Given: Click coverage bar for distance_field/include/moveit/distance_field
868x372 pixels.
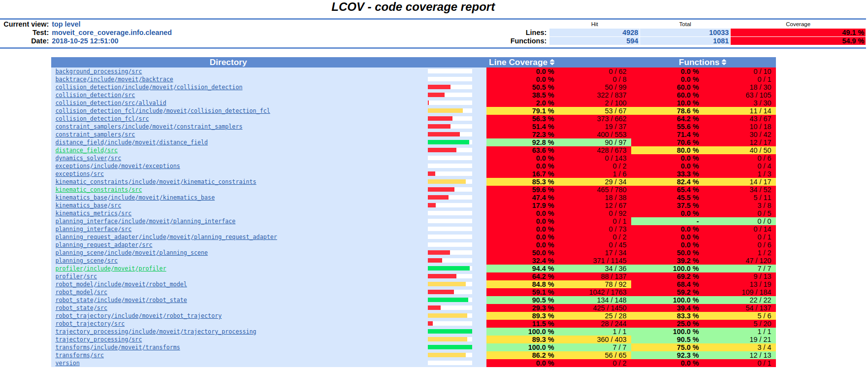Looking at the screenshot, I should [450, 142].
